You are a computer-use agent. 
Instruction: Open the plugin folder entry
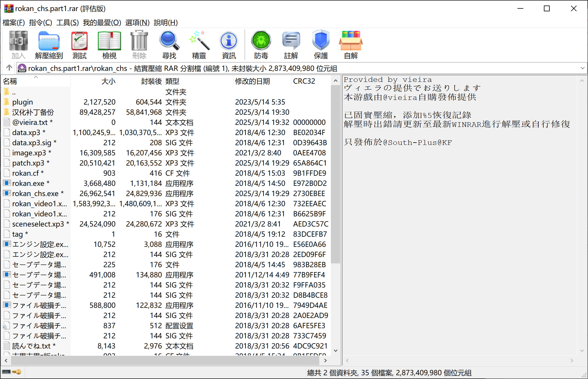pyautogui.click(x=22, y=102)
